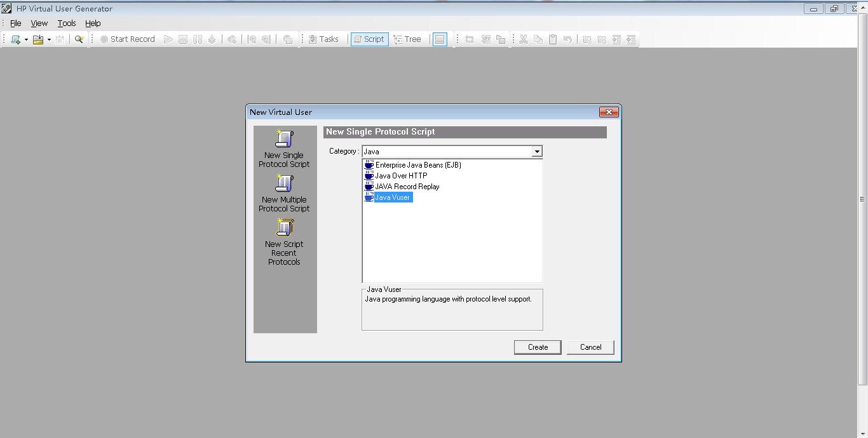868x438 pixels.
Task: Open the New Script icon's dropdown arrow
Action: 26,39
